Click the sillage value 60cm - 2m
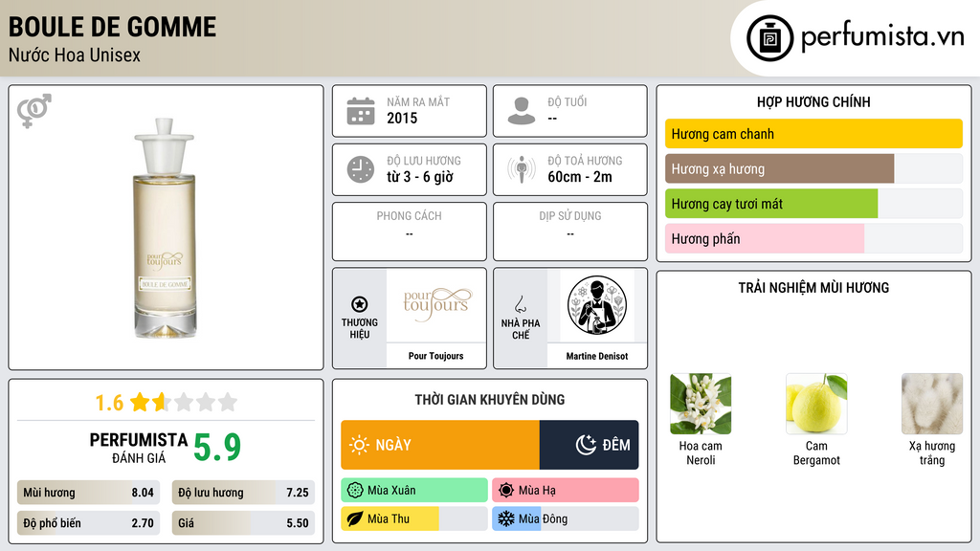Screen dimensions: 980x551 click(x=580, y=177)
